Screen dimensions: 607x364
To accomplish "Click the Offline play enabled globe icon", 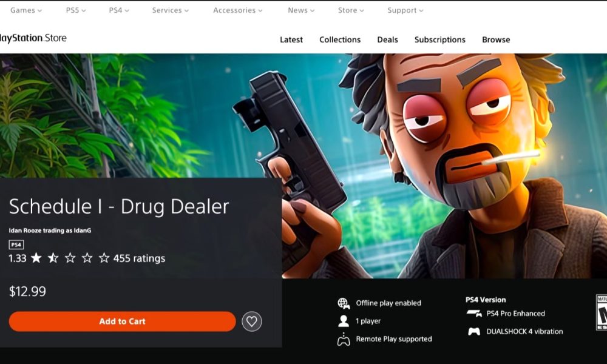I will 344,303.
